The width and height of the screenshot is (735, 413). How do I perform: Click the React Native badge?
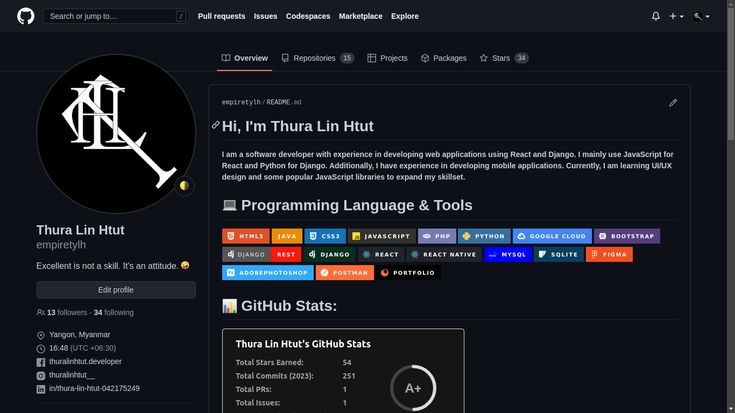pyautogui.click(x=444, y=255)
